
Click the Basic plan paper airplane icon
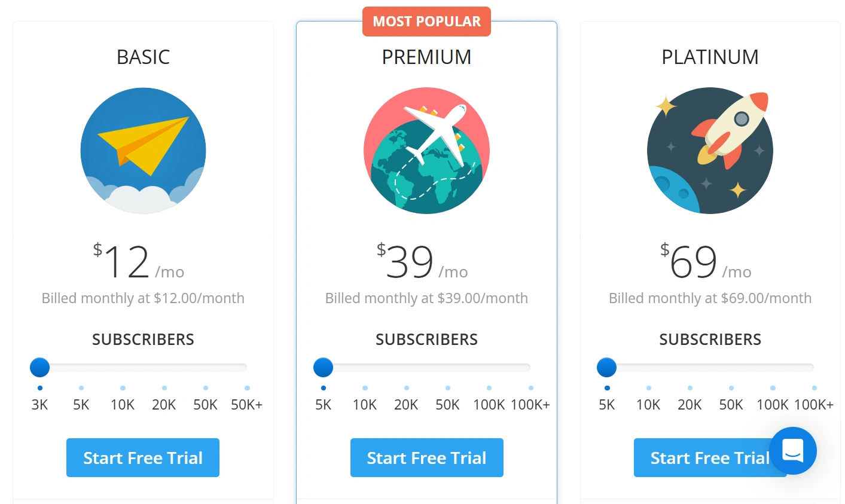point(143,151)
